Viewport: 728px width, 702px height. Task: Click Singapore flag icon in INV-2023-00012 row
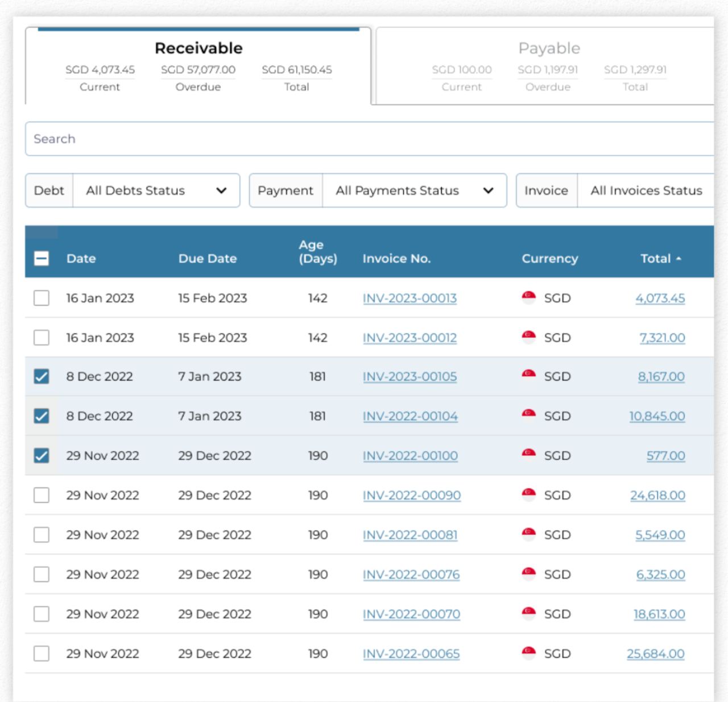click(529, 337)
